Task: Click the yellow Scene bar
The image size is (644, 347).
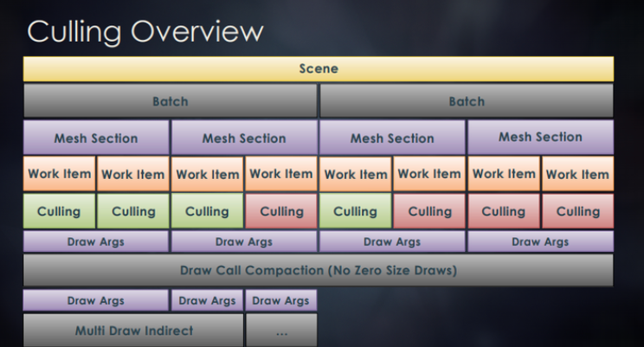Action: click(x=319, y=68)
